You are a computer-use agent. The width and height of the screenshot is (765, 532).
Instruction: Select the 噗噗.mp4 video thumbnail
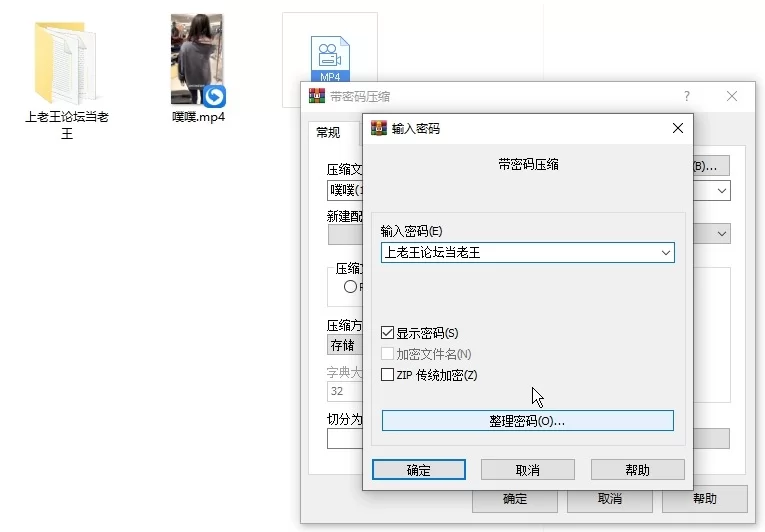198,59
